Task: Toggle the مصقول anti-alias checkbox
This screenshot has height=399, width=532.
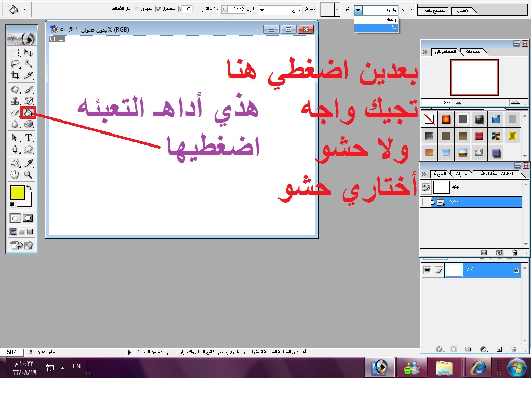Action: 158,9
